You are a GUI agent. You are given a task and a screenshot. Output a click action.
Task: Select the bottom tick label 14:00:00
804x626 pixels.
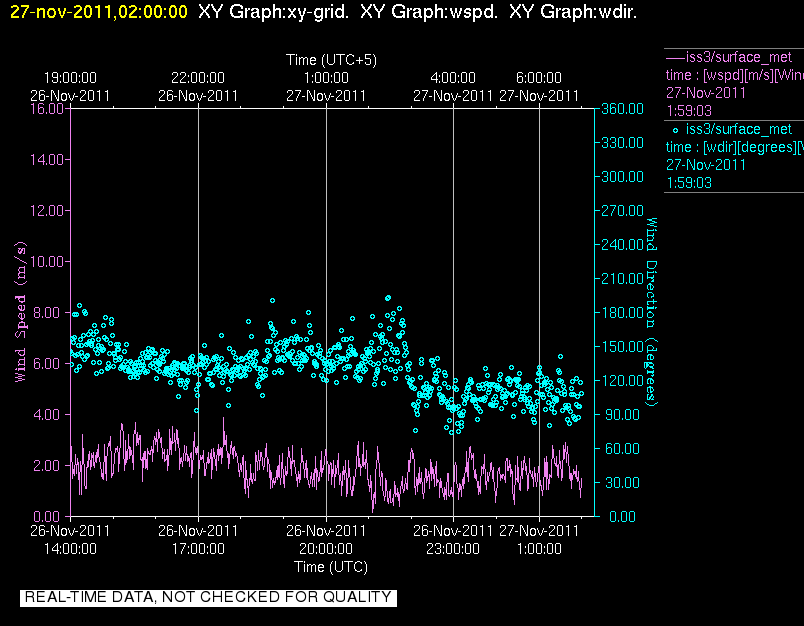70,549
